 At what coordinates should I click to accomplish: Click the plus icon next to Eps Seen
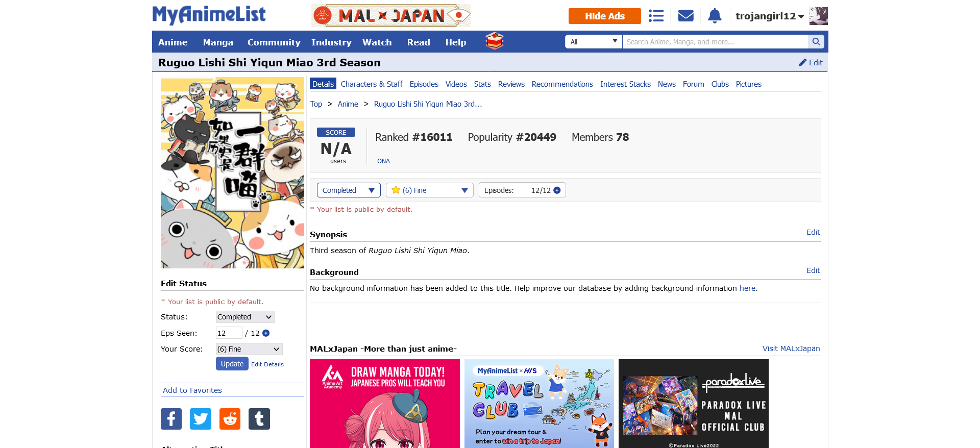click(266, 333)
